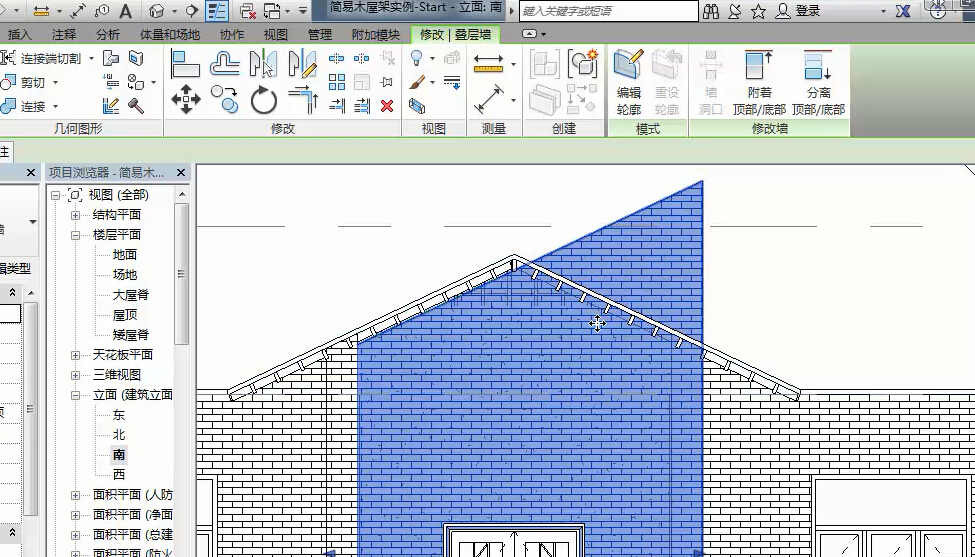975x557 pixels.
Task: Click the keyword search input box
Action: [608, 11]
